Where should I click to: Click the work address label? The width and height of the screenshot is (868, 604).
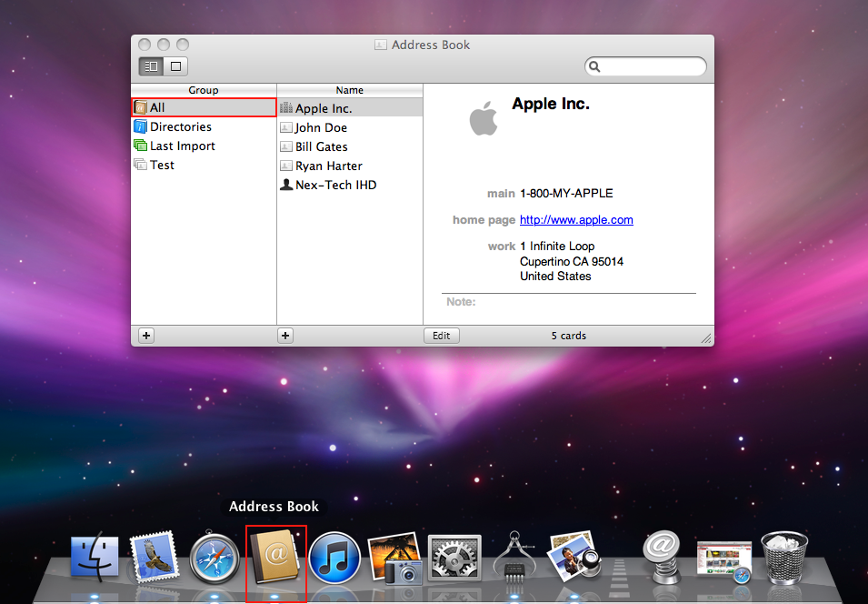(x=502, y=246)
